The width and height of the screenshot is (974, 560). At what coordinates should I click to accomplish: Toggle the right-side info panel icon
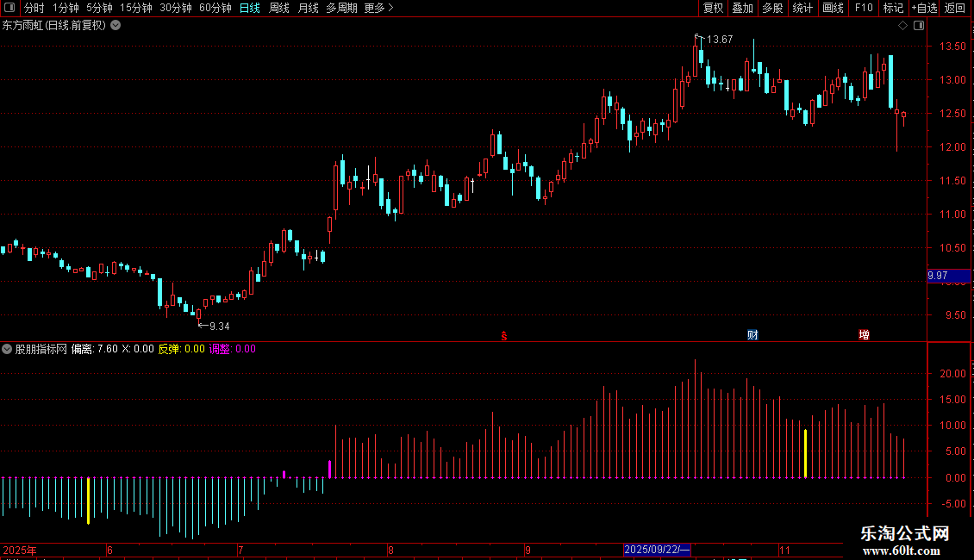919,26
